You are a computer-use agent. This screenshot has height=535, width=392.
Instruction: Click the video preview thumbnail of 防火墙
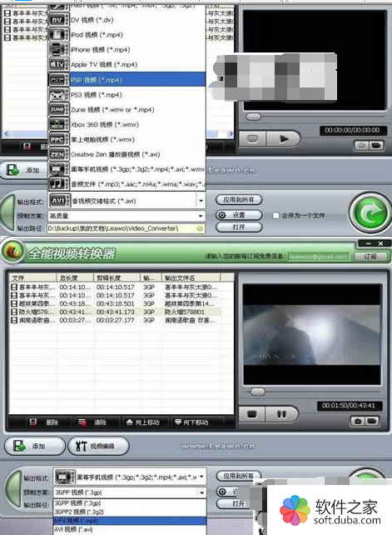311,335
